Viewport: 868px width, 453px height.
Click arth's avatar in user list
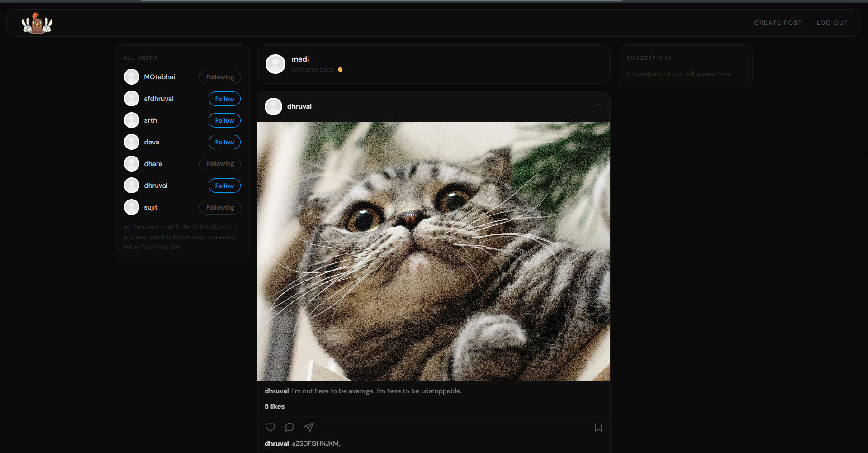[x=132, y=120]
